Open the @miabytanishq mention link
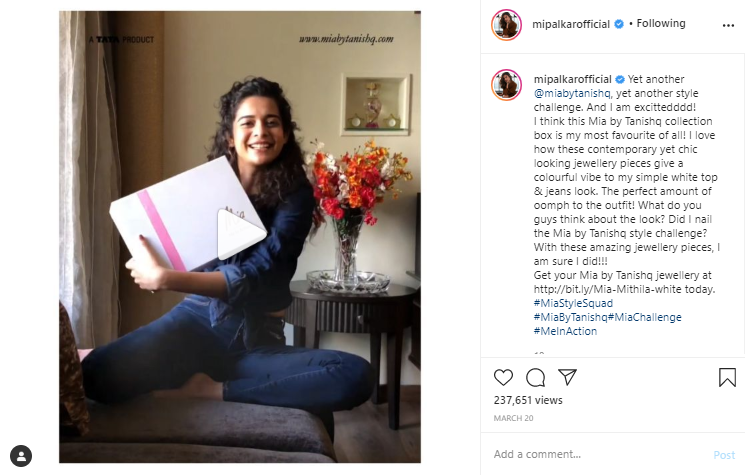The width and height of the screenshot is (745, 475). [572, 93]
